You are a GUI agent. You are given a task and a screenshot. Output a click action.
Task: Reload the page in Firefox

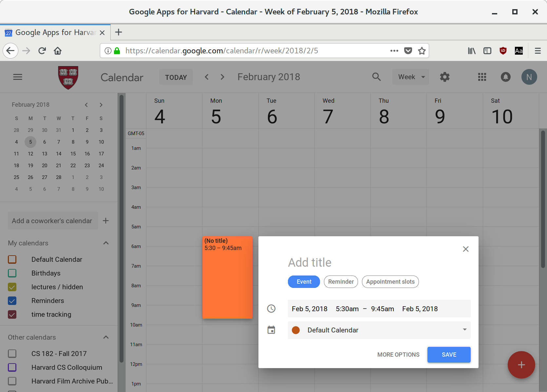[x=42, y=51]
